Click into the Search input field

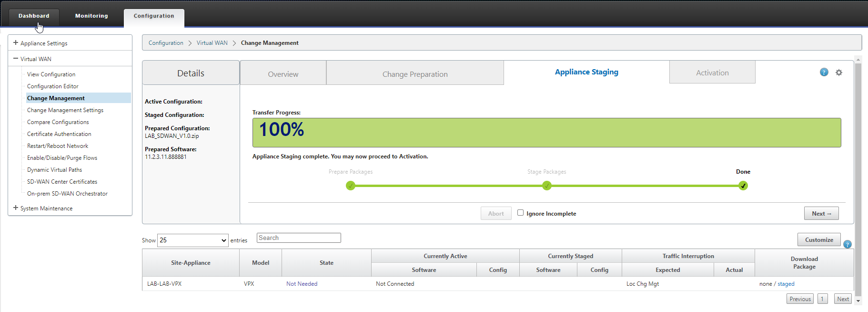point(299,238)
